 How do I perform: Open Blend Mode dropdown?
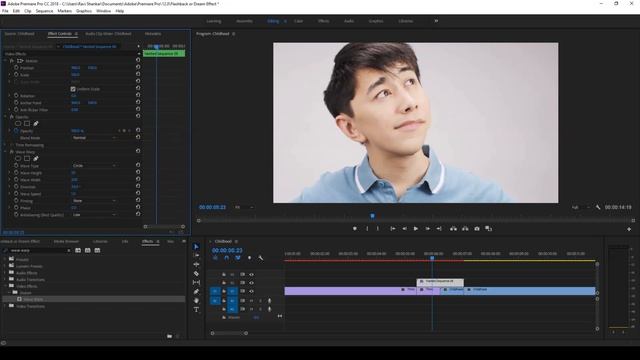(x=94, y=138)
